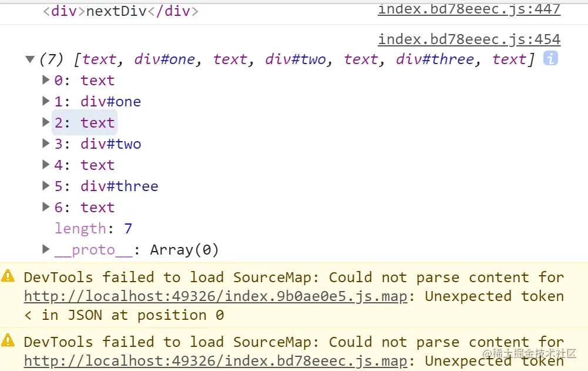Expand the arrow for item 2: text
The height and width of the screenshot is (371, 588).
[x=46, y=122]
